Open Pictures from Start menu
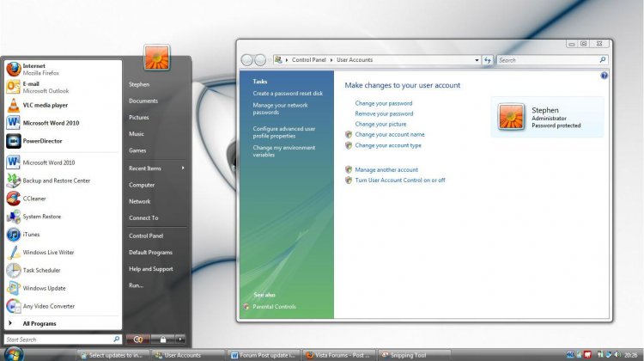 coord(139,117)
